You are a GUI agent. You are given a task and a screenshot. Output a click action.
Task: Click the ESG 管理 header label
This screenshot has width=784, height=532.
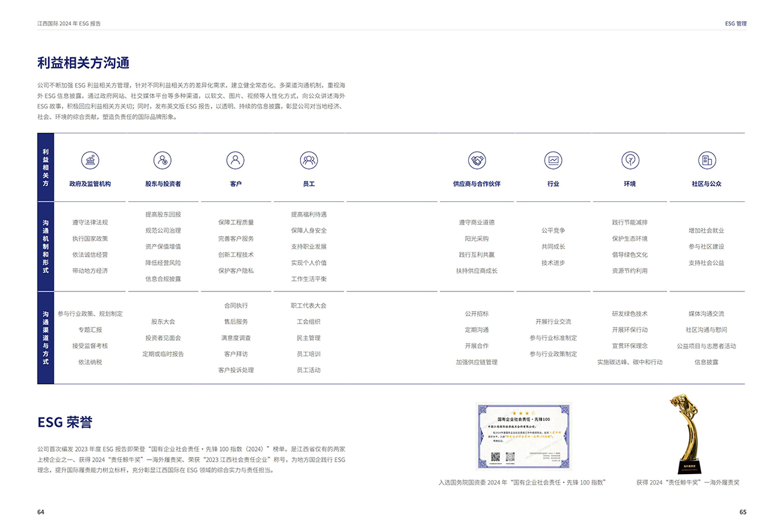(735, 23)
